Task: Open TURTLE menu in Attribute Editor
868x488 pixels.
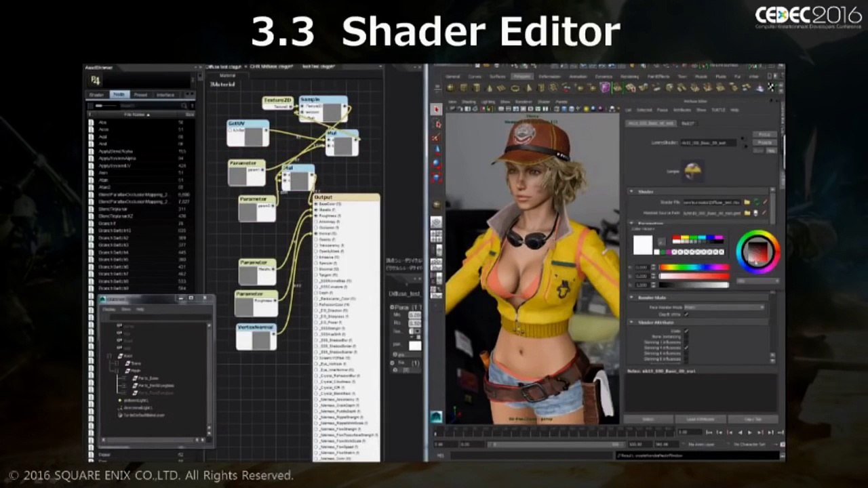Action: click(718, 110)
